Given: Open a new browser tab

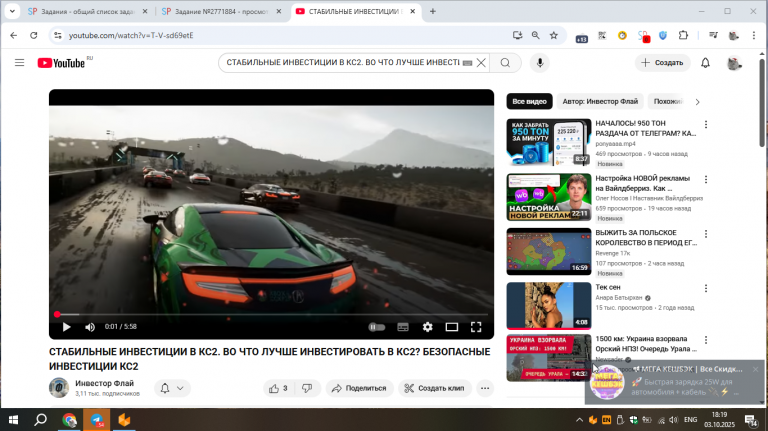Looking at the screenshot, I should [432, 11].
